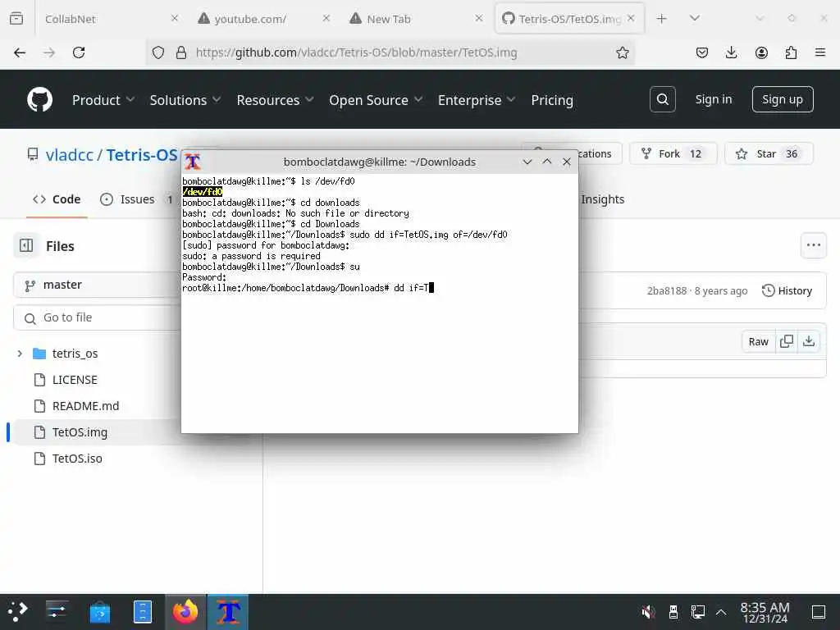
Task: Switch to xterm in taskbar
Action: 228,612
